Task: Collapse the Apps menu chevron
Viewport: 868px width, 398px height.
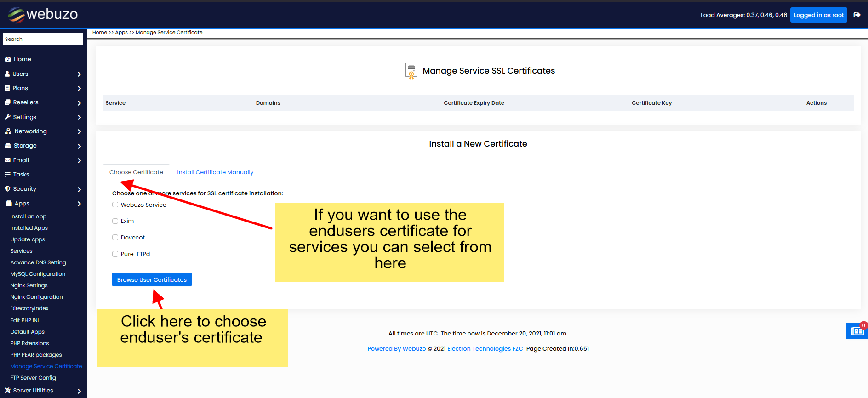Action: coord(79,204)
